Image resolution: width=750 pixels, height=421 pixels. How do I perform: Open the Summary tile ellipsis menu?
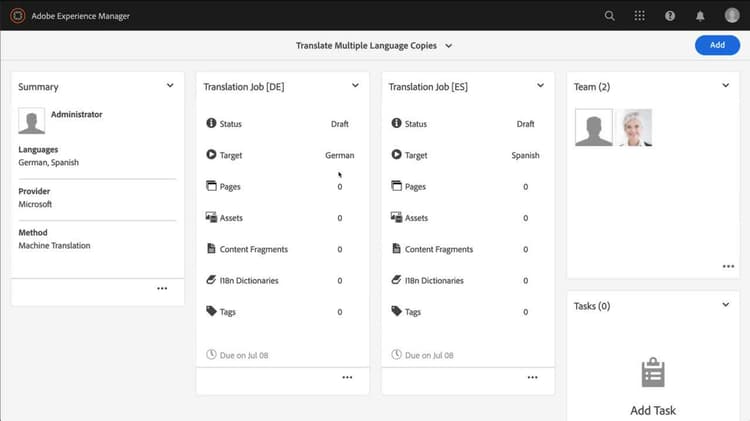(162, 288)
